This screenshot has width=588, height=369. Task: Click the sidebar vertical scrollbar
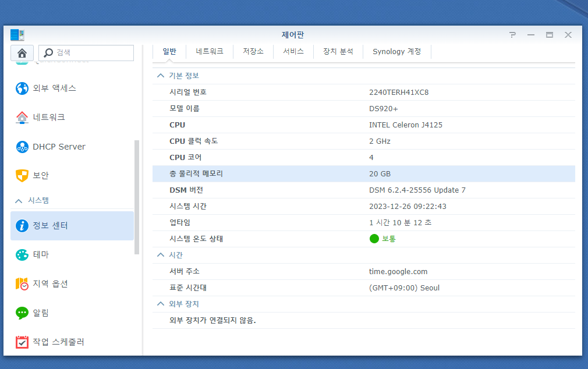click(136, 197)
